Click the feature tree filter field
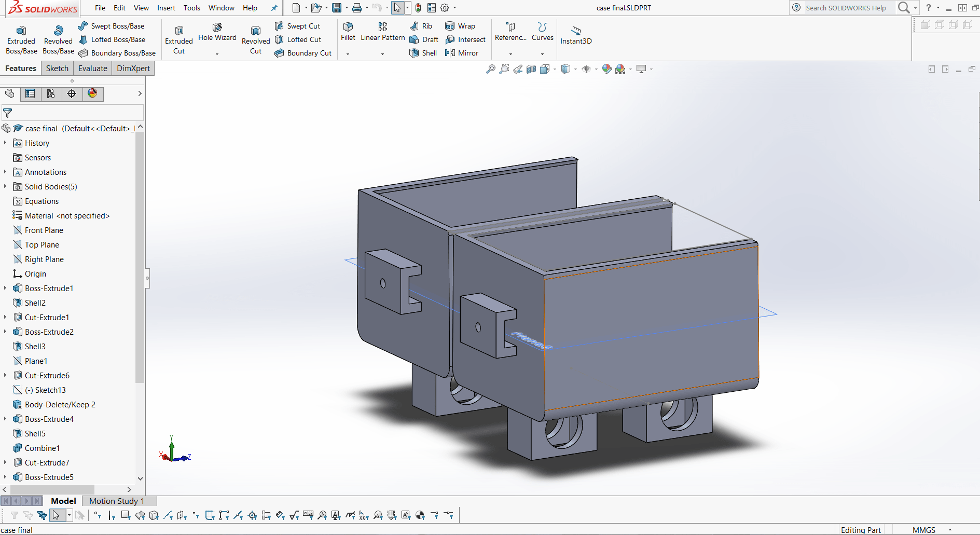 coord(72,113)
